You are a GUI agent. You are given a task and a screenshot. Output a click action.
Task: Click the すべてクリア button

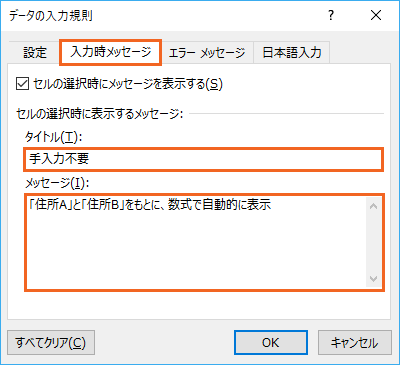pyautogui.click(x=51, y=343)
